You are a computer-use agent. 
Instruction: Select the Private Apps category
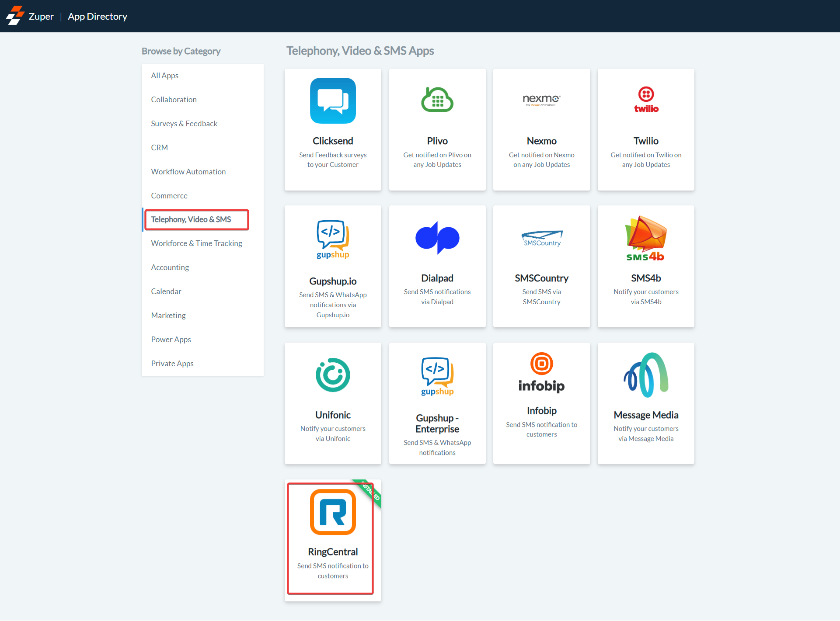point(172,364)
